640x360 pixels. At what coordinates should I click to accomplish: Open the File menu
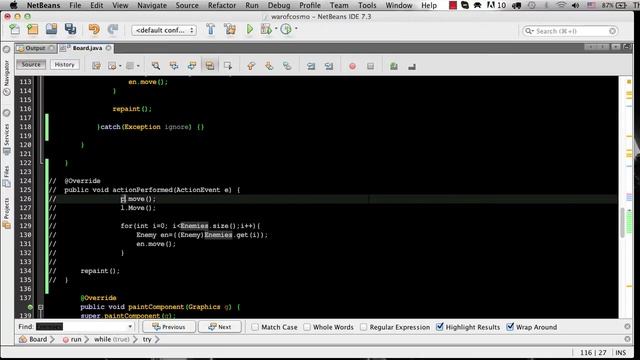pos(75,5)
